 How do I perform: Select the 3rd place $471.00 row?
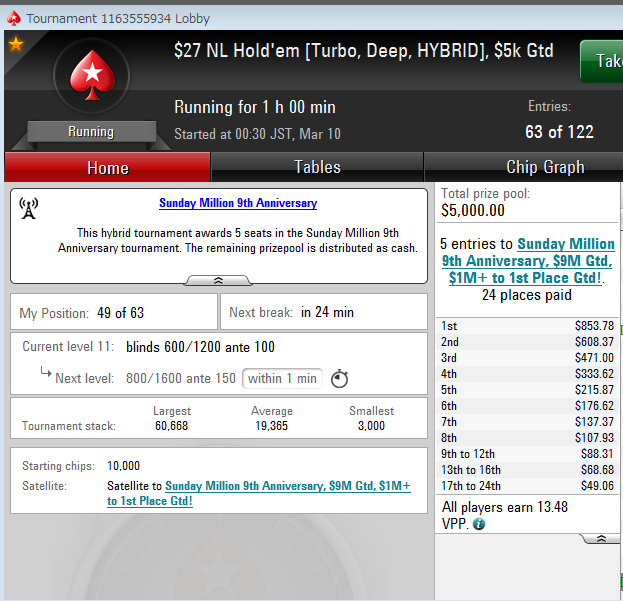pos(527,358)
